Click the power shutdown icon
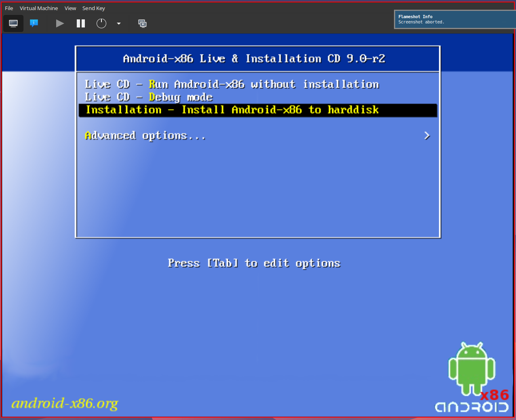516x420 pixels. (x=101, y=23)
